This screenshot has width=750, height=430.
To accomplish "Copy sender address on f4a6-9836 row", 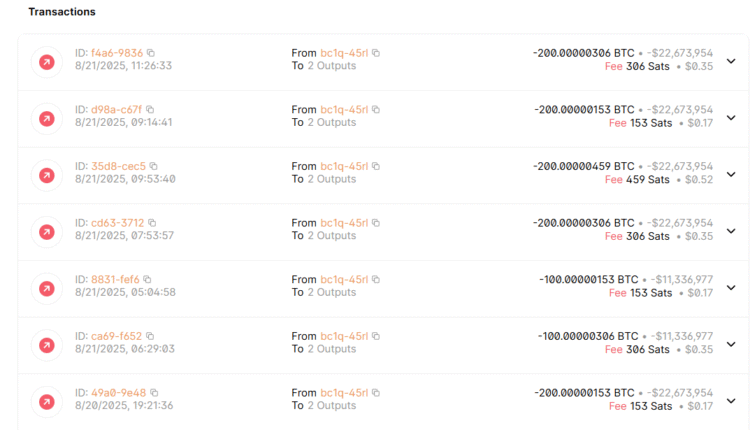I will click(x=376, y=53).
